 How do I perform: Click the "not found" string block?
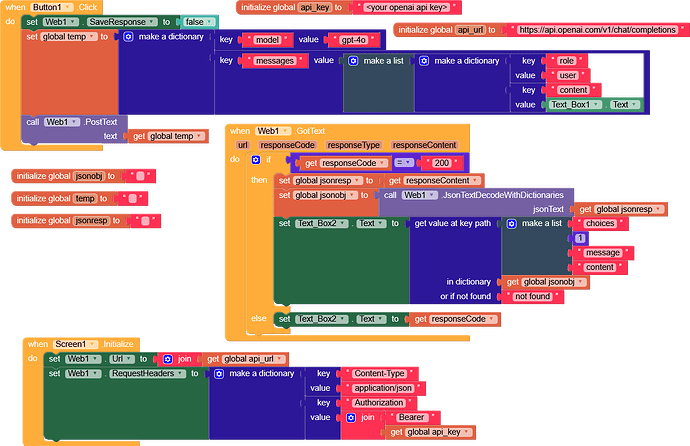(532, 296)
